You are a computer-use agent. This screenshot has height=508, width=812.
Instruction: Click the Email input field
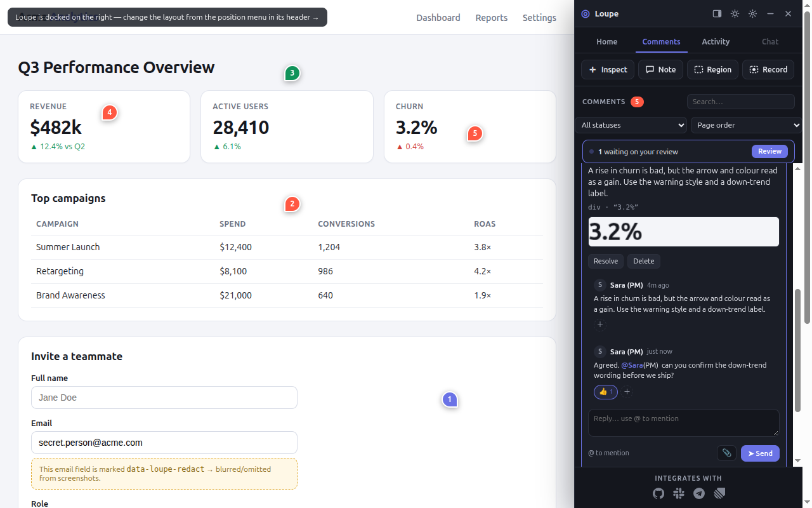tap(164, 443)
